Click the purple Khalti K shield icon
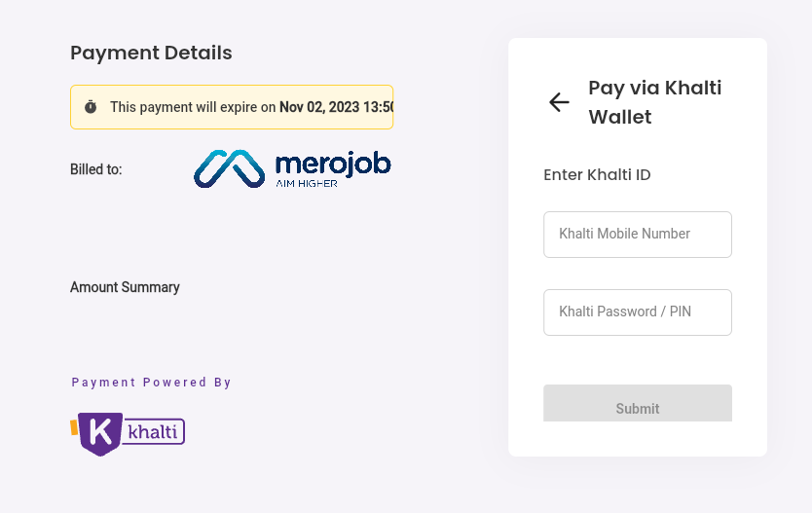The width and height of the screenshot is (812, 513). 100,433
